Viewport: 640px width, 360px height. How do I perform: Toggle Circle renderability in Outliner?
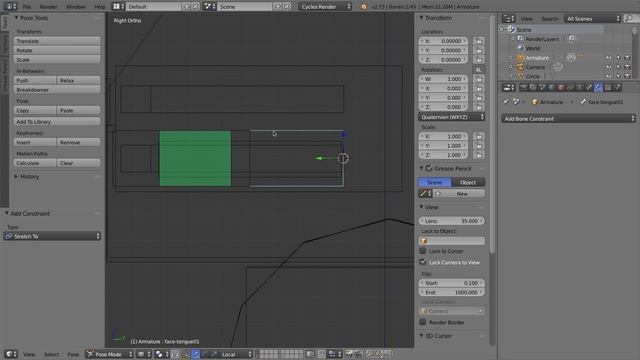pyautogui.click(x=627, y=76)
